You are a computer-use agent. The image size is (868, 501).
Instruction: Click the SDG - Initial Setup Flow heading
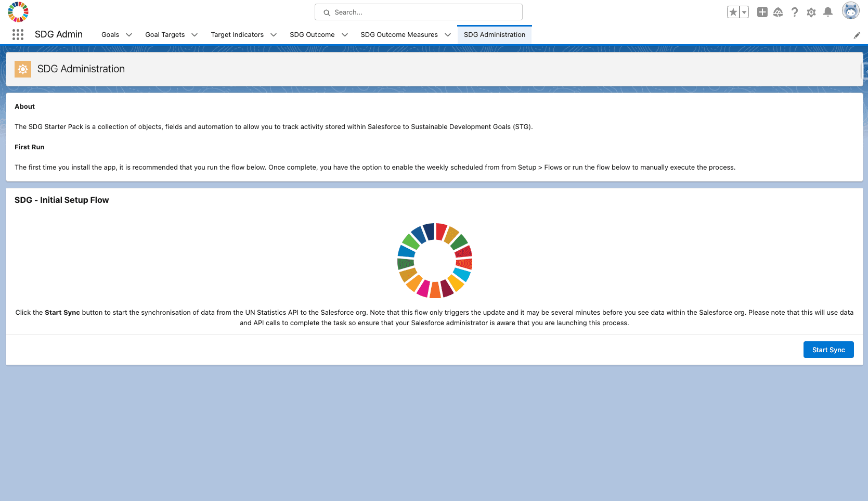point(62,200)
